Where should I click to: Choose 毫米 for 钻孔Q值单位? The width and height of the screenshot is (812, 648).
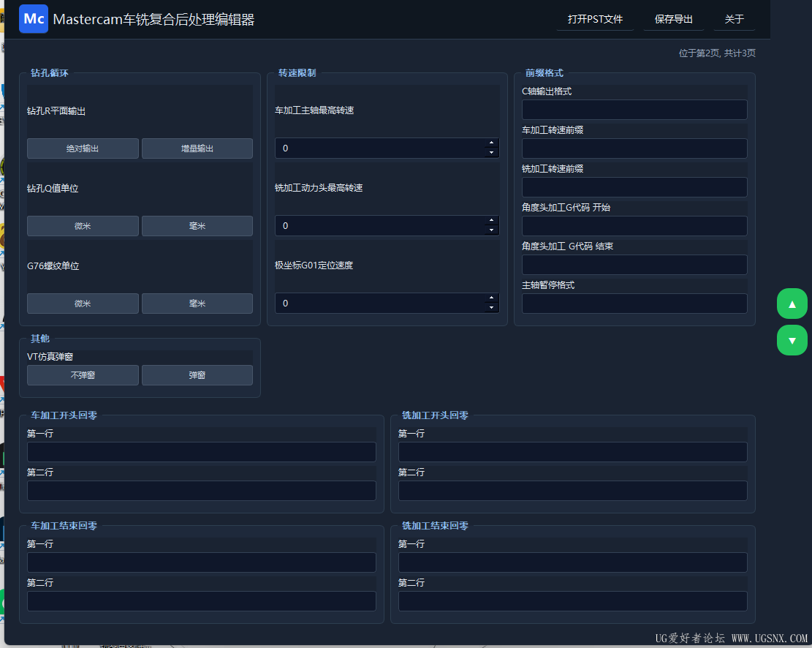[197, 226]
